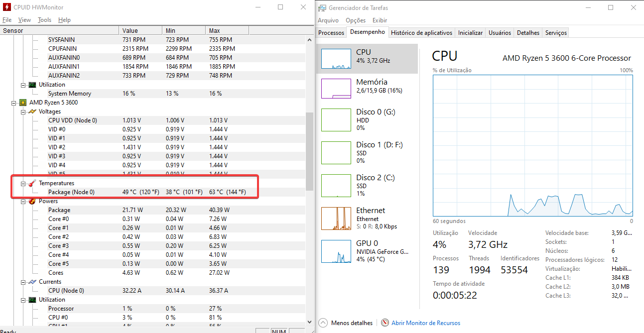Click the Menos detalhes chevron icon

click(x=323, y=323)
